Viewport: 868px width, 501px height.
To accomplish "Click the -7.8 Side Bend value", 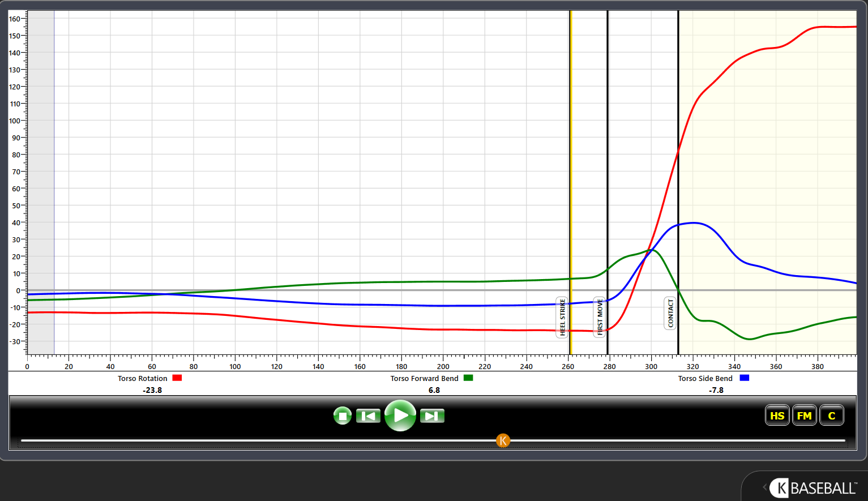I will (x=716, y=390).
